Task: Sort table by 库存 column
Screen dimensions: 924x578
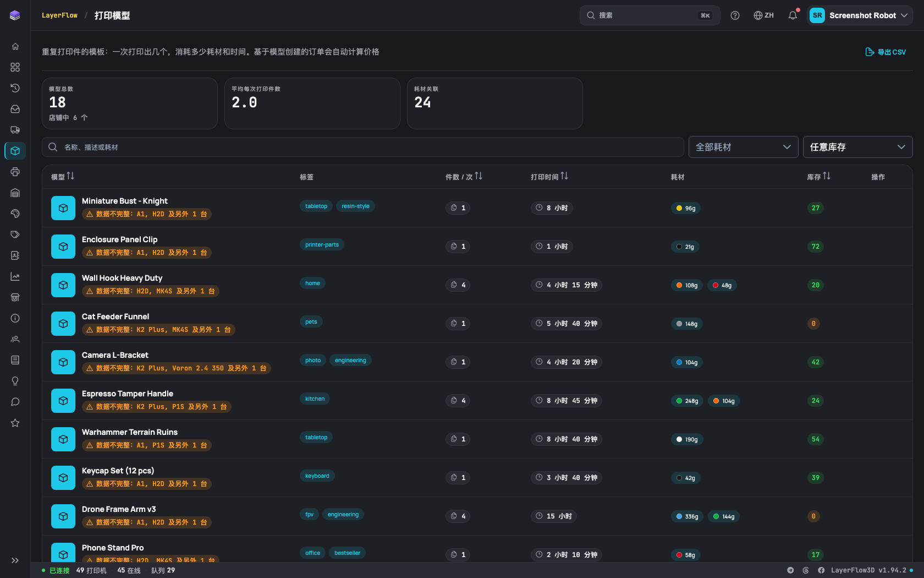Action: click(818, 177)
